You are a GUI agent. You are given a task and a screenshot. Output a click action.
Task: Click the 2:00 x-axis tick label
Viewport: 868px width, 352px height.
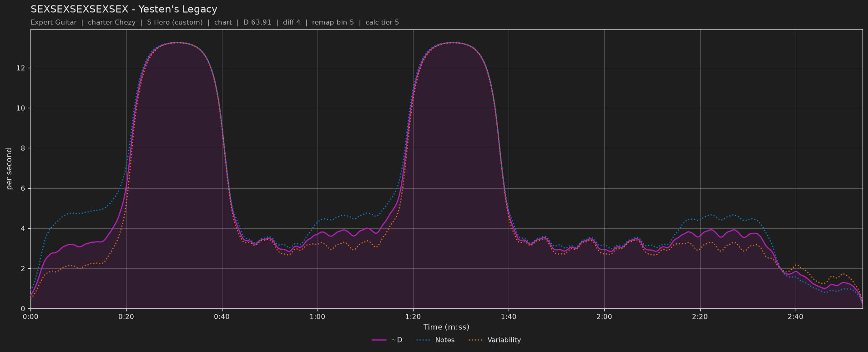tap(604, 317)
